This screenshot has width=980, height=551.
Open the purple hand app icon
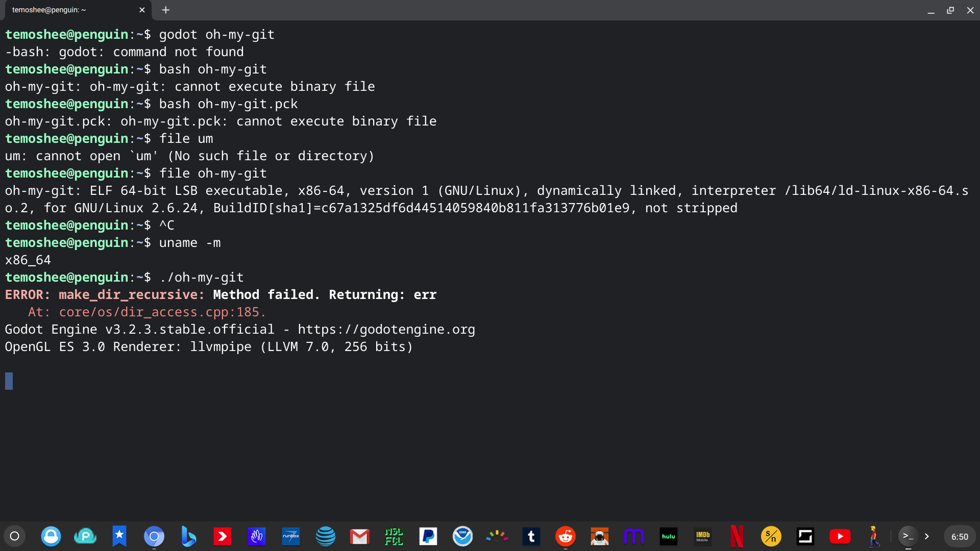click(257, 536)
